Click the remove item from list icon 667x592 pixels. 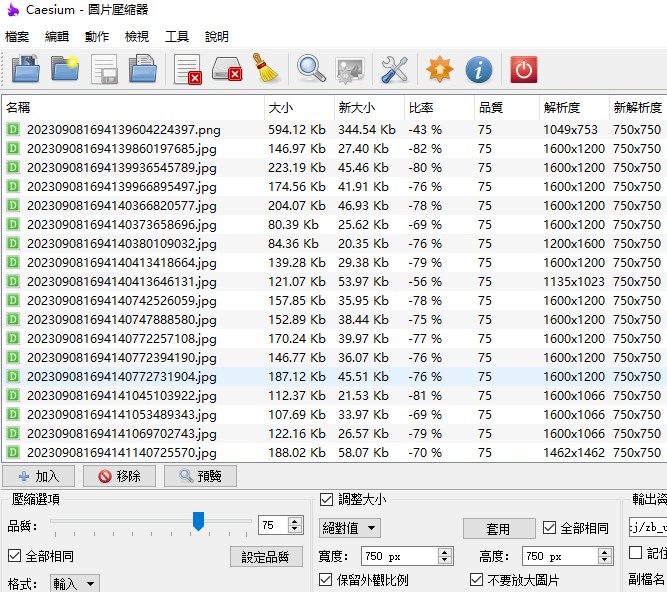[x=188, y=69]
